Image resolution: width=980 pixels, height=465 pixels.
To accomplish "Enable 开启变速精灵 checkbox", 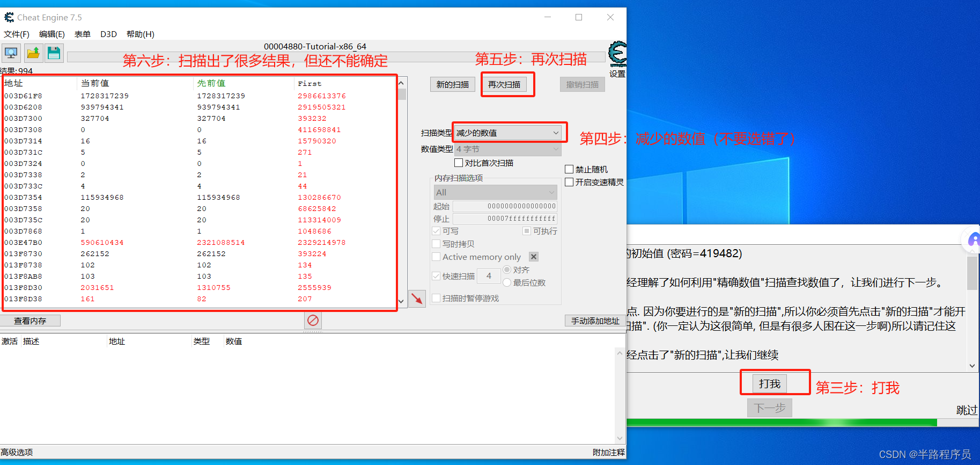I will pos(569,182).
